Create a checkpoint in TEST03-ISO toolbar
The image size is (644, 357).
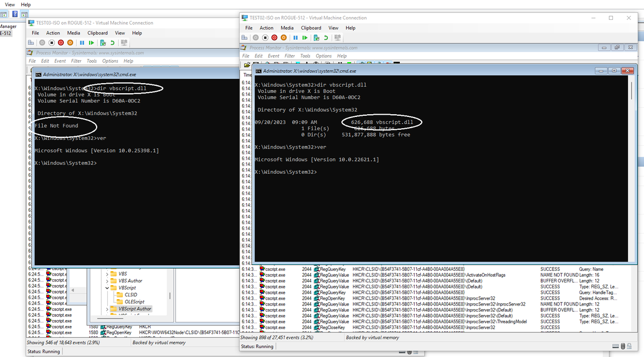pos(103,42)
